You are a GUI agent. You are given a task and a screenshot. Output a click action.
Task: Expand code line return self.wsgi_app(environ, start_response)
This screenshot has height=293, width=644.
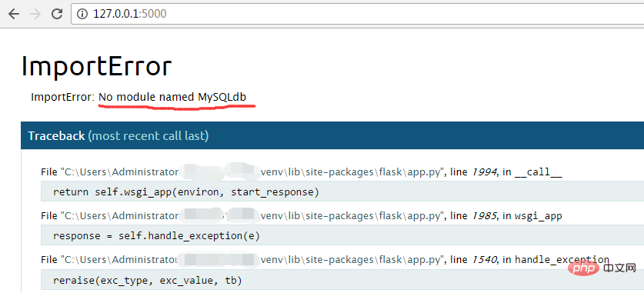tap(342, 191)
